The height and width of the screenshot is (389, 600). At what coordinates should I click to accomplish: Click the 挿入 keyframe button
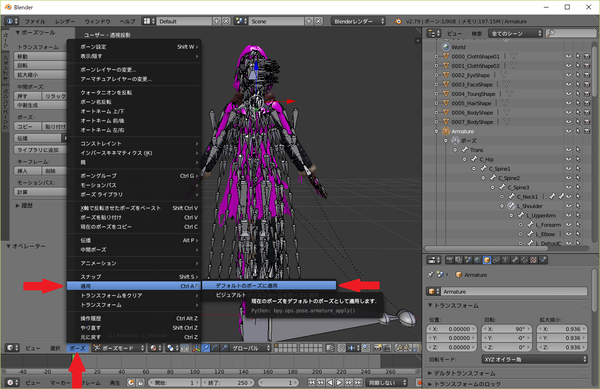tap(28, 171)
